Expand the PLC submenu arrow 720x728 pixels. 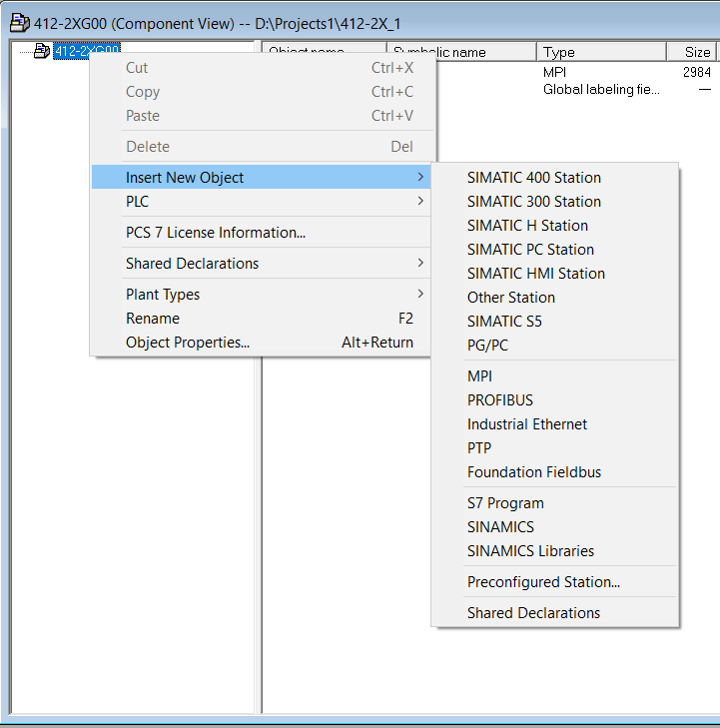(420, 201)
